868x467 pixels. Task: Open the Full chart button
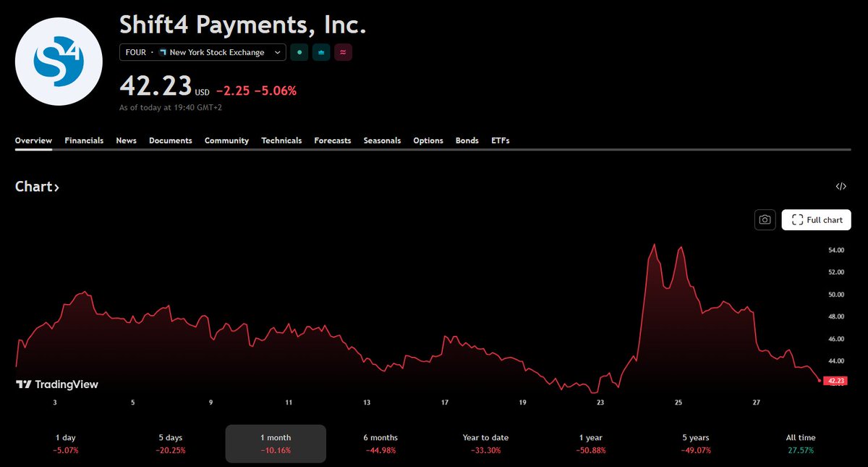pos(816,219)
